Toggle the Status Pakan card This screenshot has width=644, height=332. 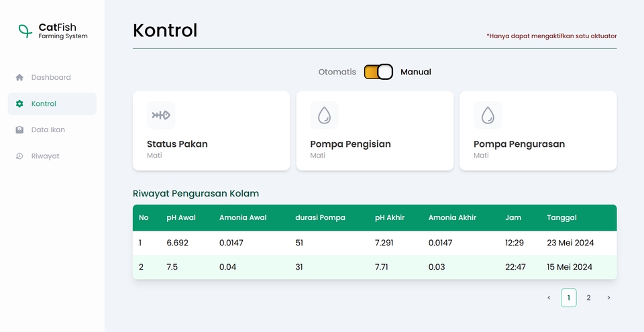(x=211, y=131)
